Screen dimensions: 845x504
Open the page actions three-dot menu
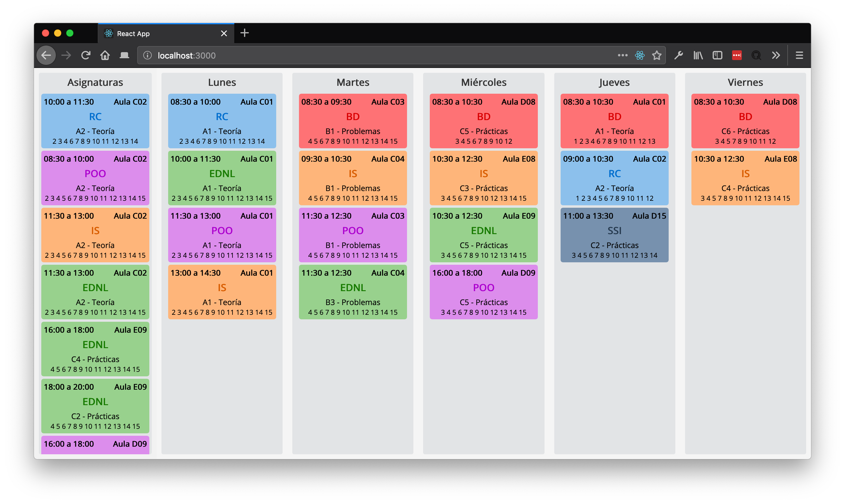pos(622,55)
